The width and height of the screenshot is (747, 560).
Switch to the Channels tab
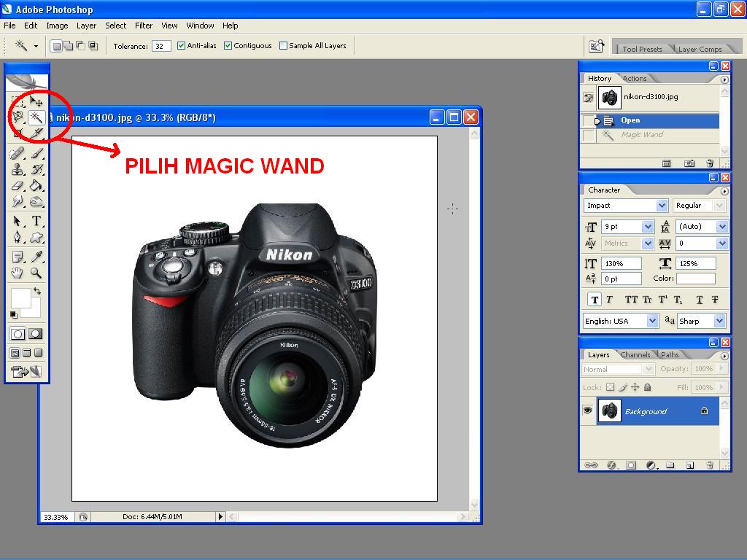click(x=635, y=355)
